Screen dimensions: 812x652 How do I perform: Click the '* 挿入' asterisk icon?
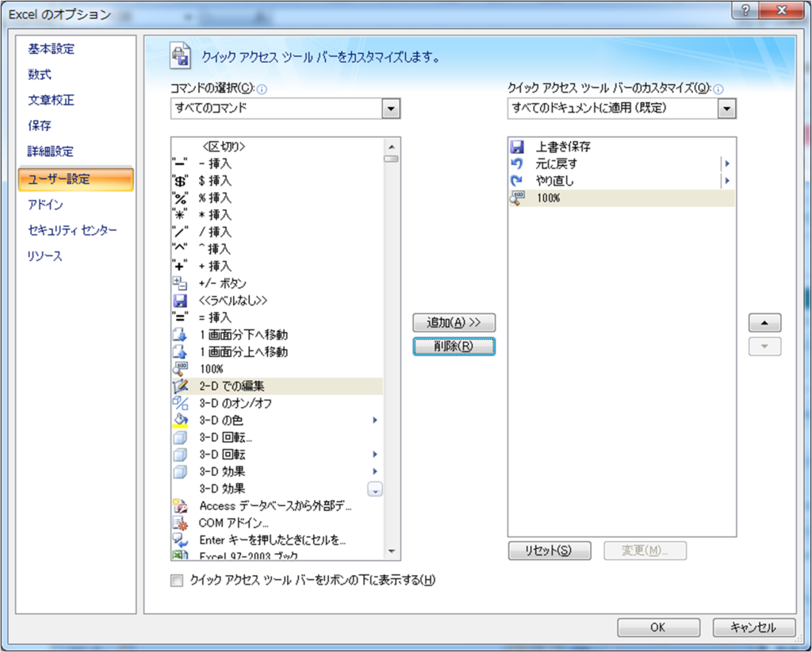pyautogui.click(x=180, y=215)
